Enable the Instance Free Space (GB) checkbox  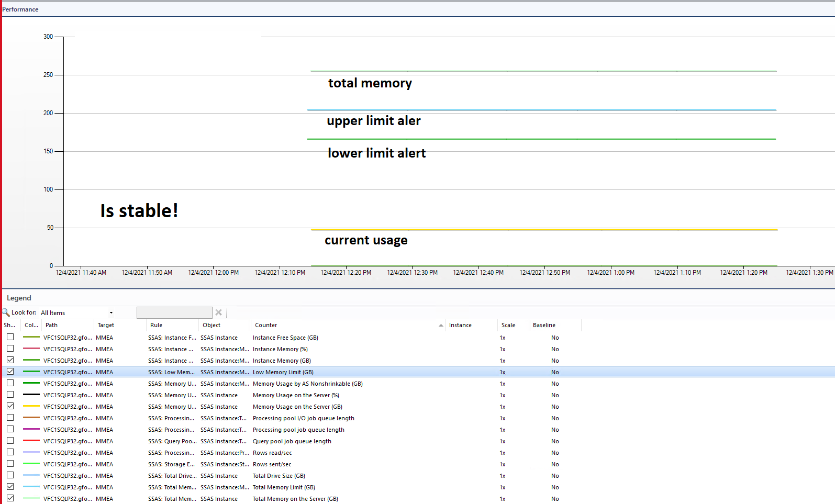(x=10, y=337)
